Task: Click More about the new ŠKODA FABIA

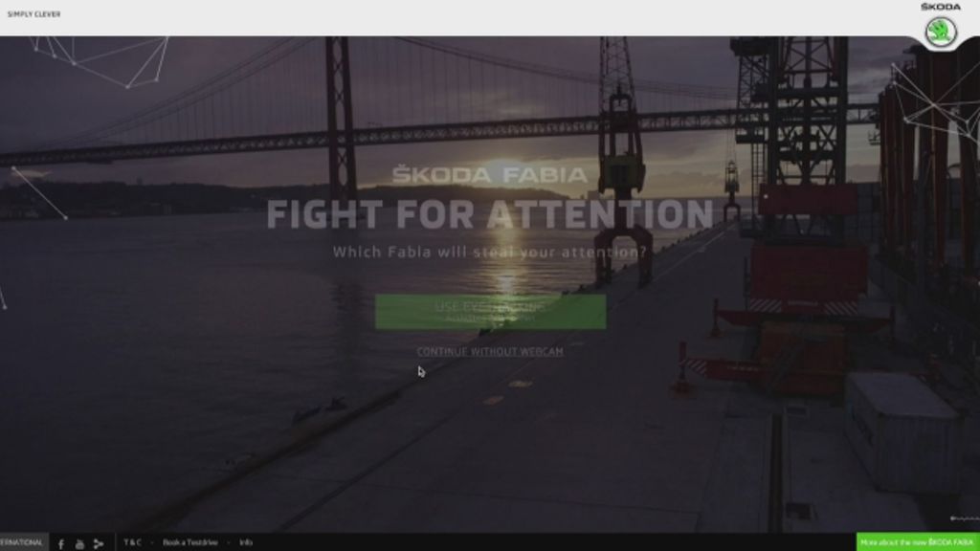Action: [918, 541]
